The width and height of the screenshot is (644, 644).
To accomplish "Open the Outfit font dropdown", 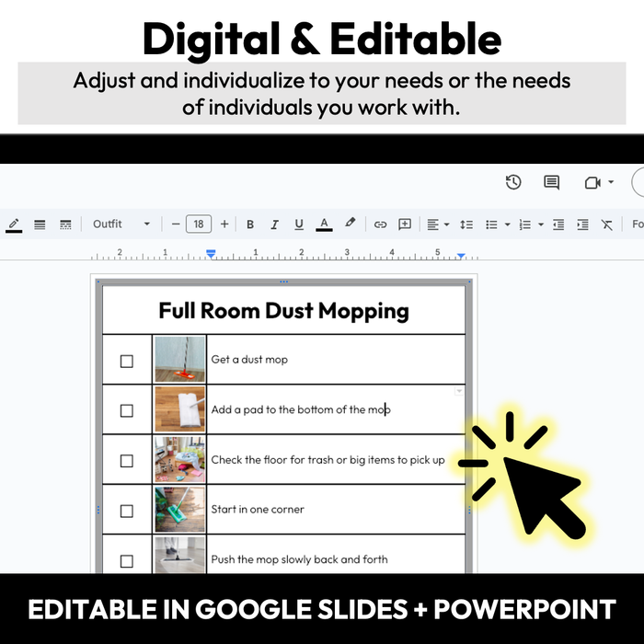I will pos(121,224).
